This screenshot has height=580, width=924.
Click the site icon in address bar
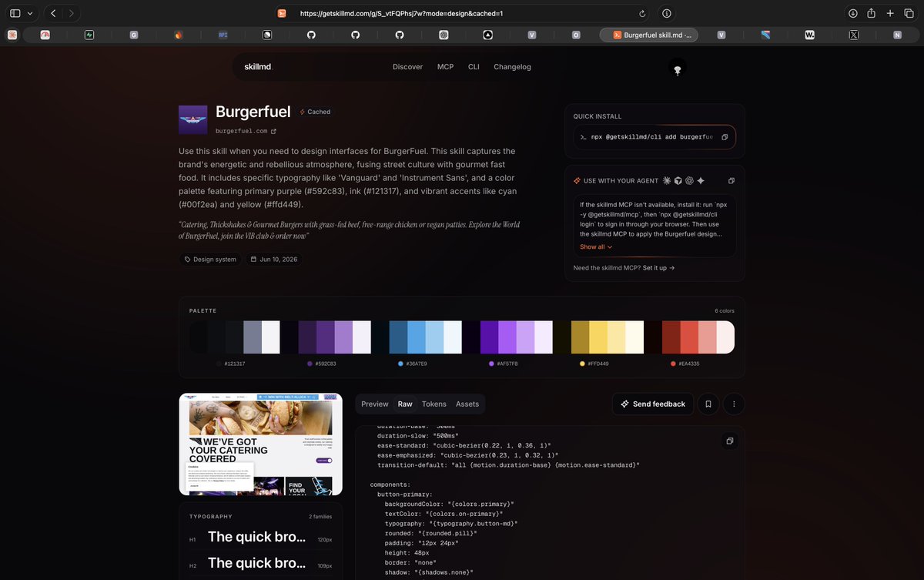pos(283,13)
